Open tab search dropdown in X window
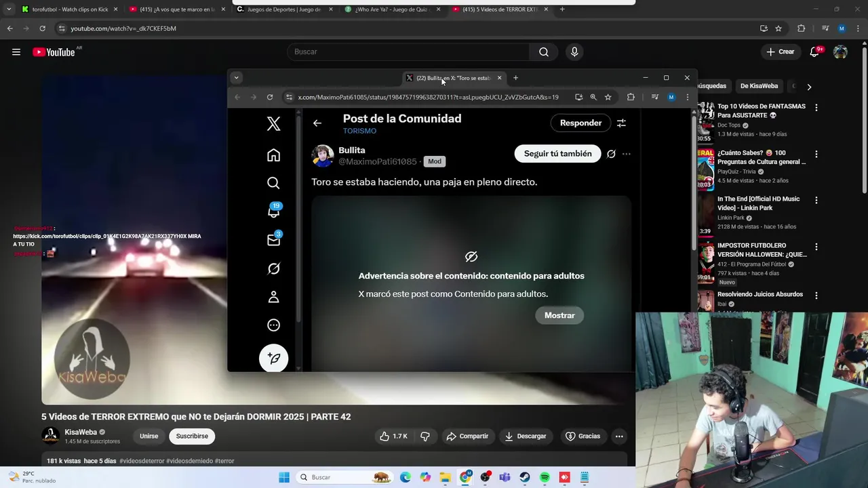The height and width of the screenshot is (488, 868). coord(236,77)
